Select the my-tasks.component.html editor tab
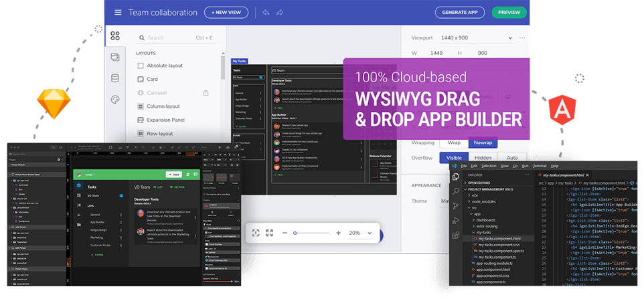The height and width of the screenshot is (305, 644). (564, 175)
